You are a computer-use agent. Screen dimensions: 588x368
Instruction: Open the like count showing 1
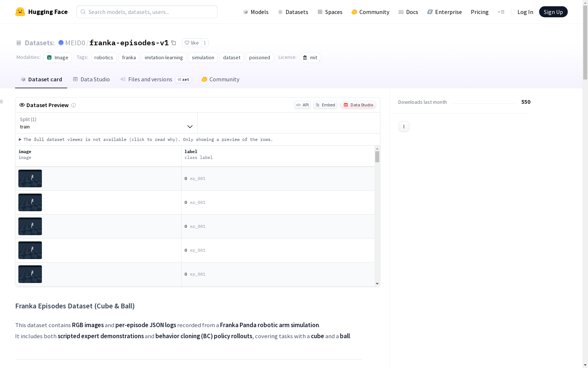pyautogui.click(x=205, y=43)
